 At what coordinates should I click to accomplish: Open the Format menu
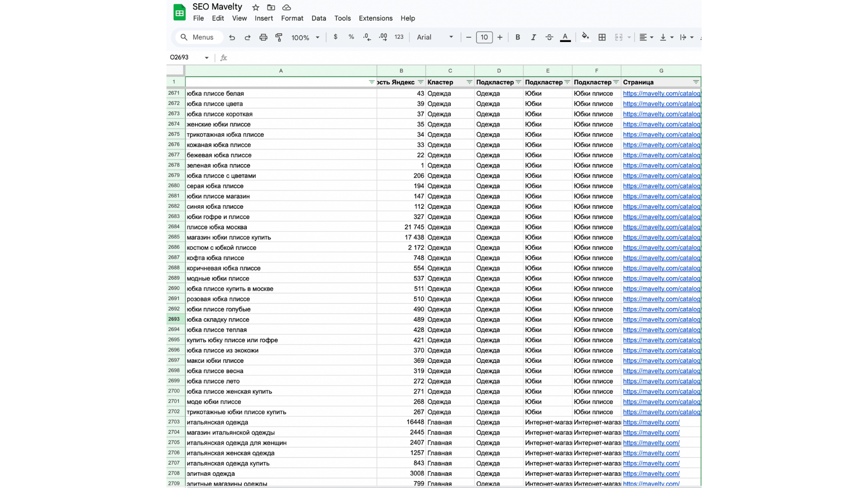(x=292, y=18)
